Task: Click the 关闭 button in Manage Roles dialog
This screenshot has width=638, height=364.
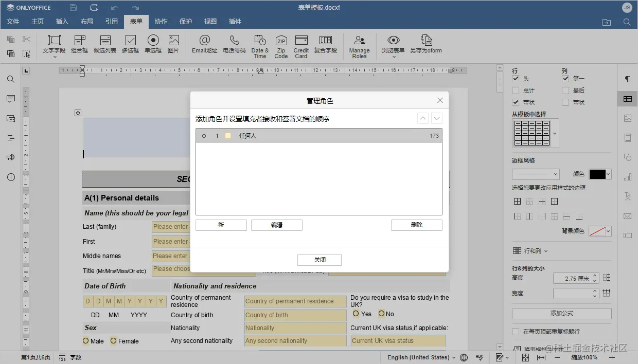Action: click(x=319, y=260)
